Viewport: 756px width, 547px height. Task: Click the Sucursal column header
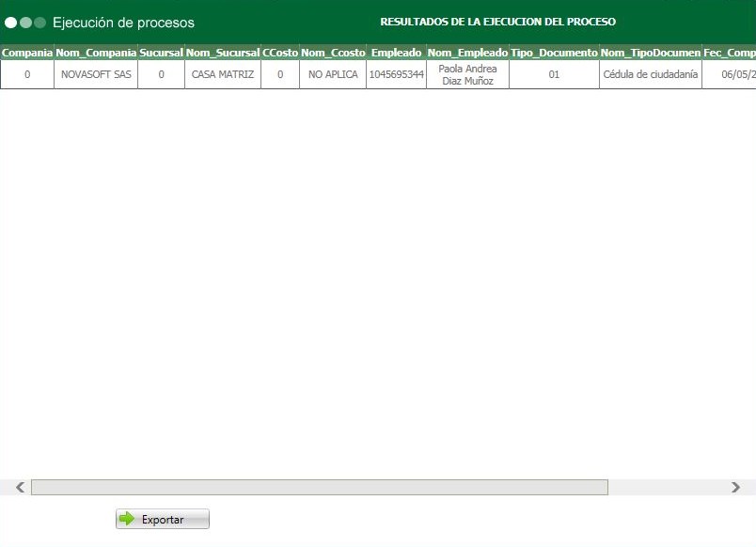[x=161, y=53]
